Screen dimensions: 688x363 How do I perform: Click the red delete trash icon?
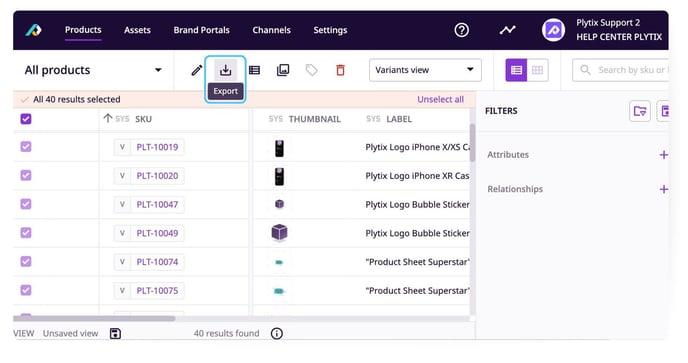click(340, 70)
